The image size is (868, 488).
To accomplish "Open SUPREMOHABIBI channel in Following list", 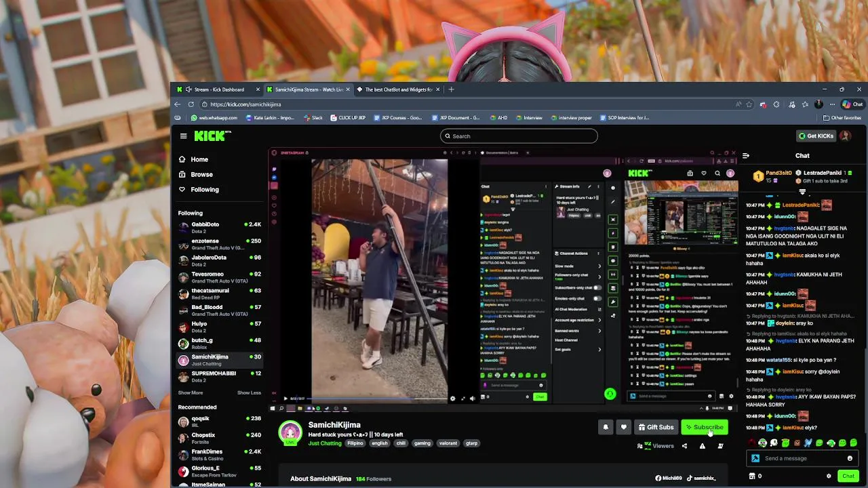I will click(220, 376).
